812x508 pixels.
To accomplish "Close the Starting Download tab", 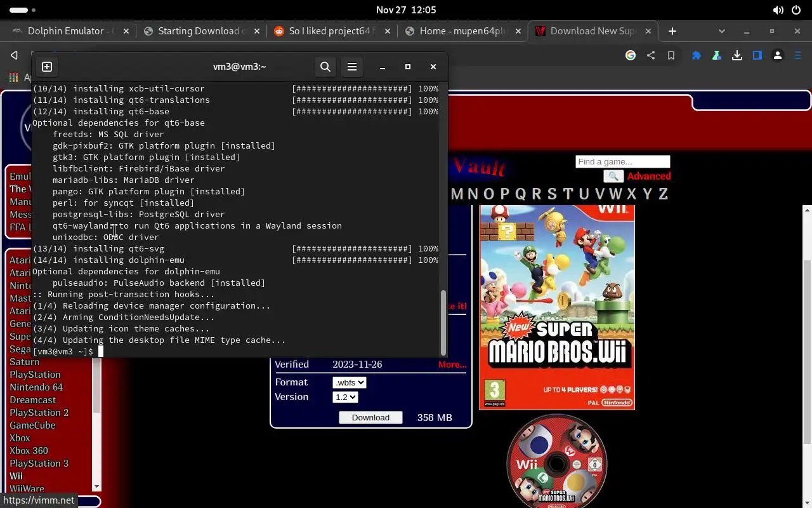I will click(258, 31).
